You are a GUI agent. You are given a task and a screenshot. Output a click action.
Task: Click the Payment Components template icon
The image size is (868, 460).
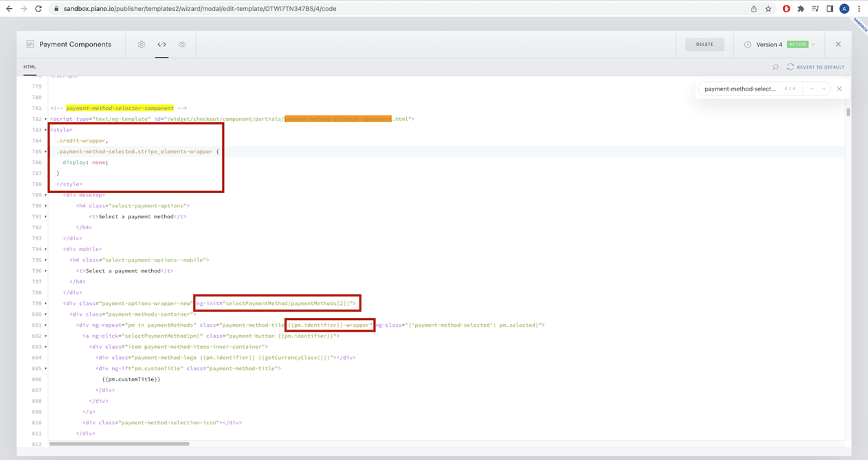[x=30, y=44]
